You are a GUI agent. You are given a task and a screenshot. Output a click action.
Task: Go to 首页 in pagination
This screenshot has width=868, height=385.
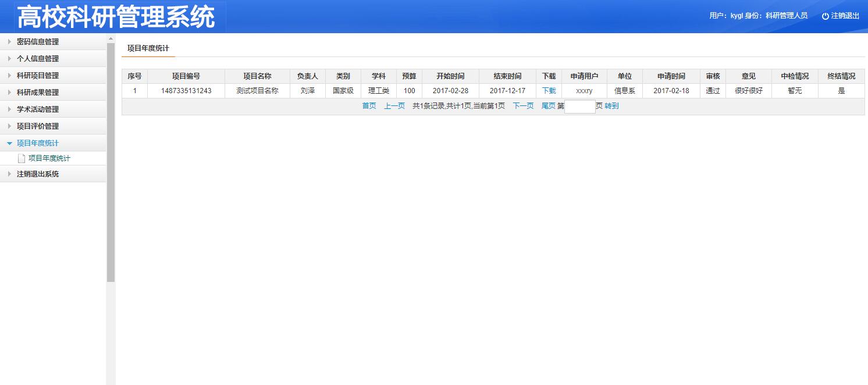click(369, 106)
